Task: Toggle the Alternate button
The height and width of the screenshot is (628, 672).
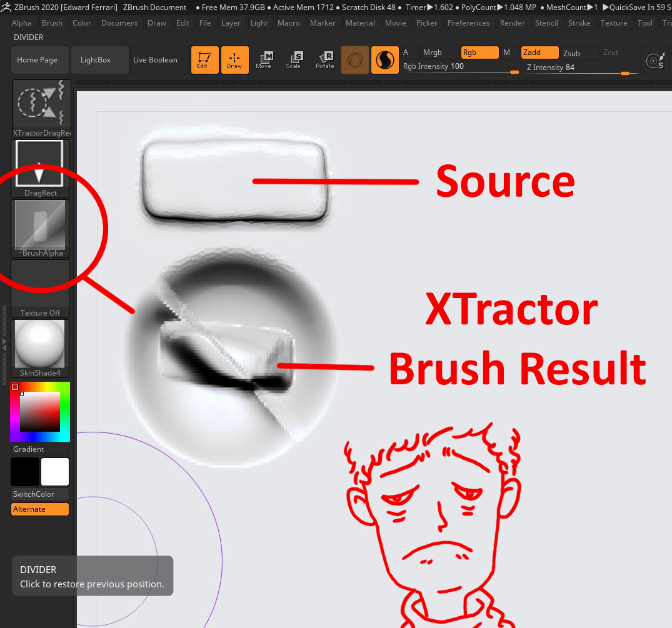Action: [x=40, y=509]
